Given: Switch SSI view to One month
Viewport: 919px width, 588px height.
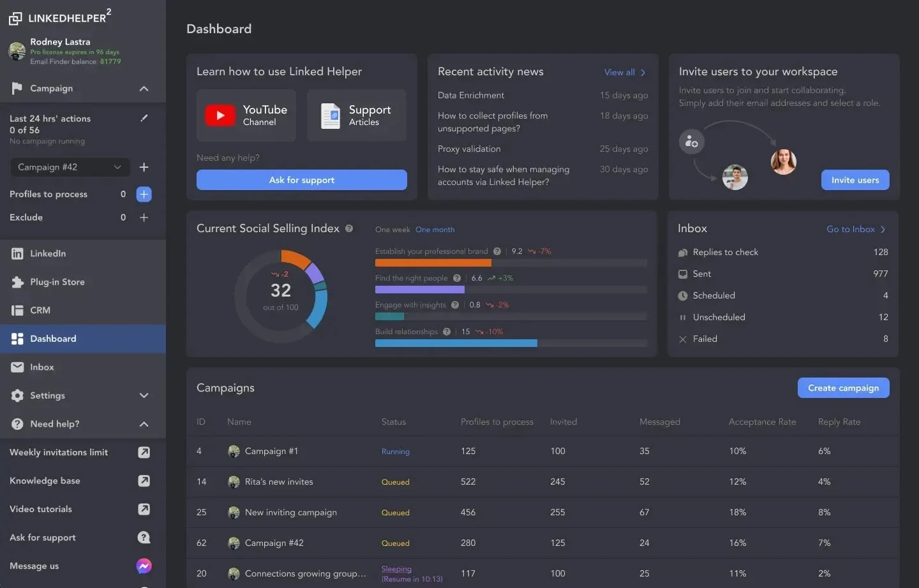Looking at the screenshot, I should click(x=435, y=230).
